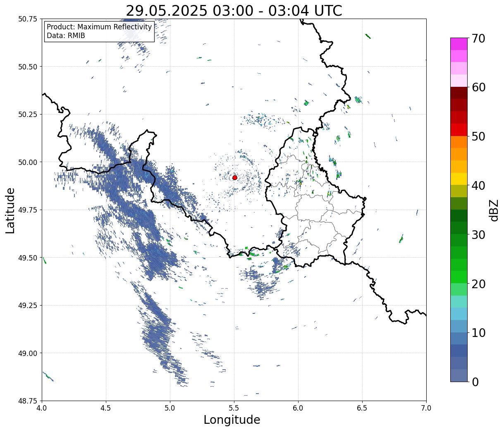Click longitude tick label 6.5
Screen dimensions: 504x430
click(362, 408)
